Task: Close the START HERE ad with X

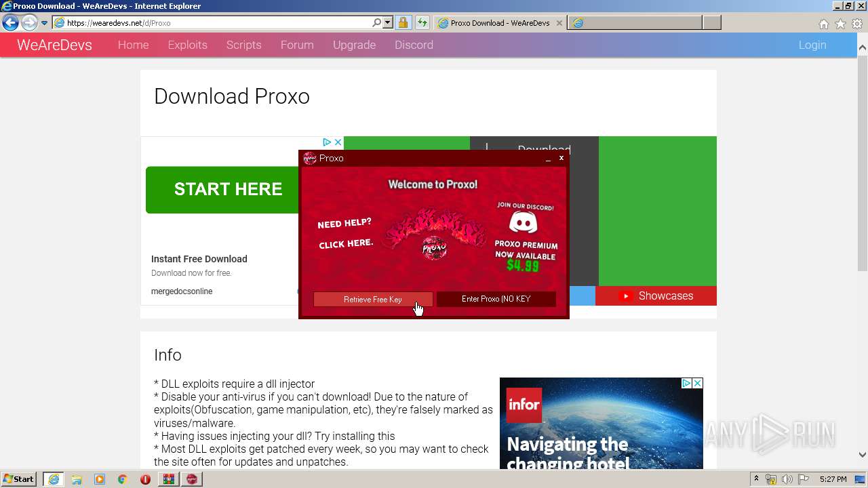Action: (338, 142)
